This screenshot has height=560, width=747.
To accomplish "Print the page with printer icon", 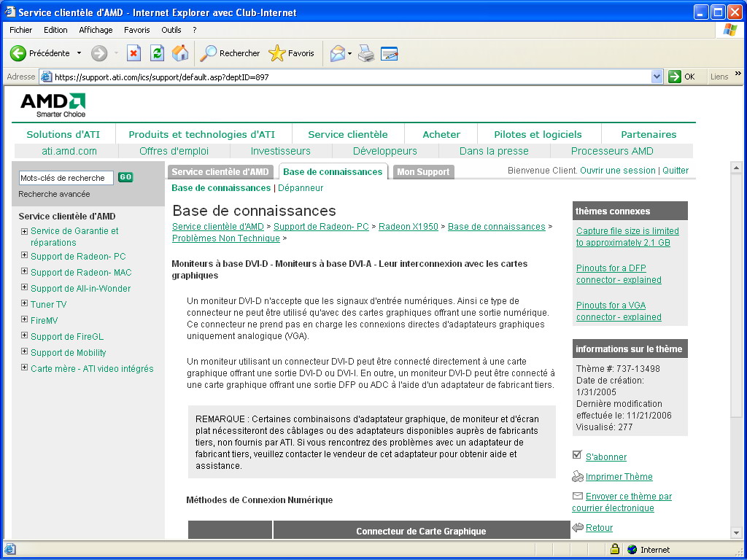I will tap(366, 52).
